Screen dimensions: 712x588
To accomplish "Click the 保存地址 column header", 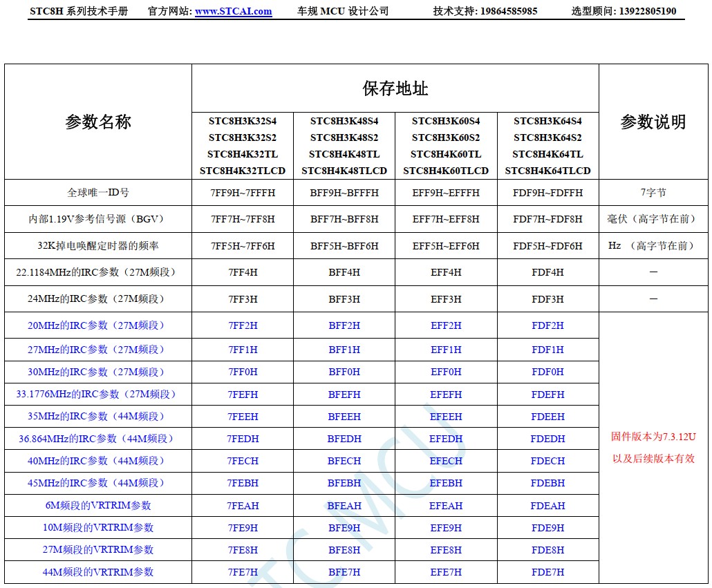I will [x=395, y=88].
